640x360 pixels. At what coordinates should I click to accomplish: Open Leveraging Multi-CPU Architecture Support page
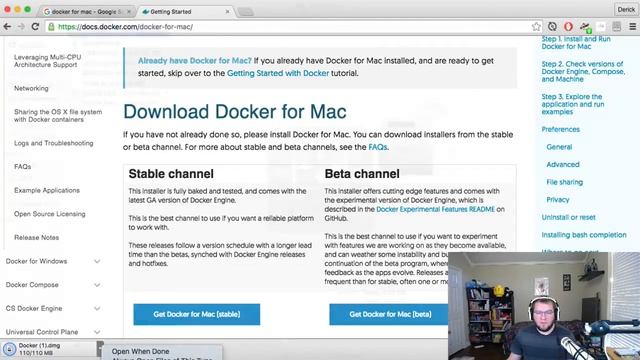(47, 61)
